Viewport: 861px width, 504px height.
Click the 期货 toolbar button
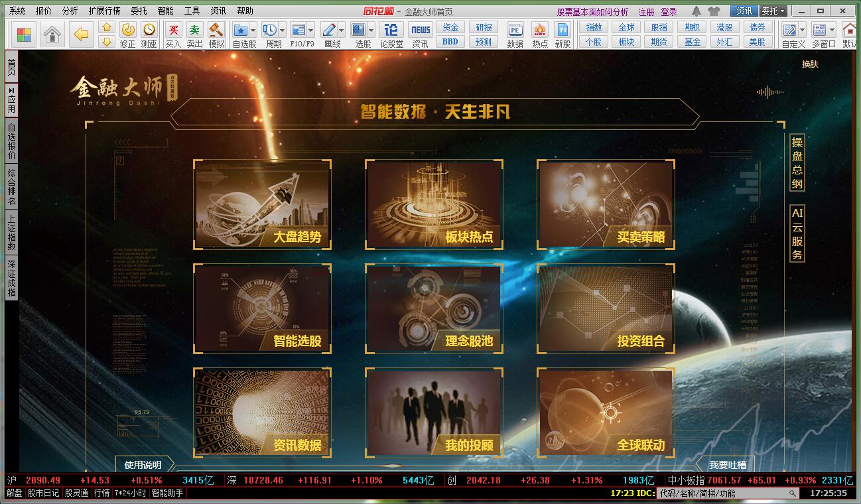tap(659, 42)
